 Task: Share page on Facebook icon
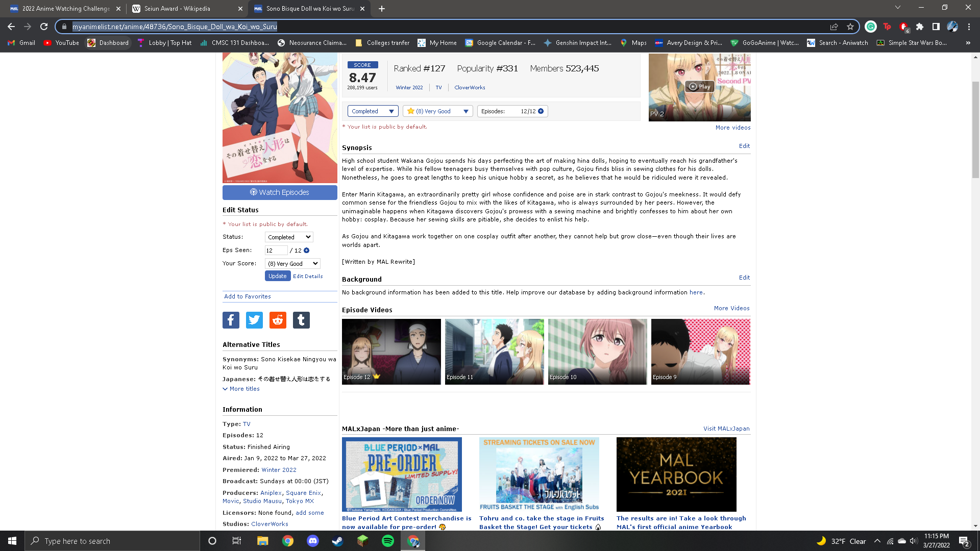[231, 320]
